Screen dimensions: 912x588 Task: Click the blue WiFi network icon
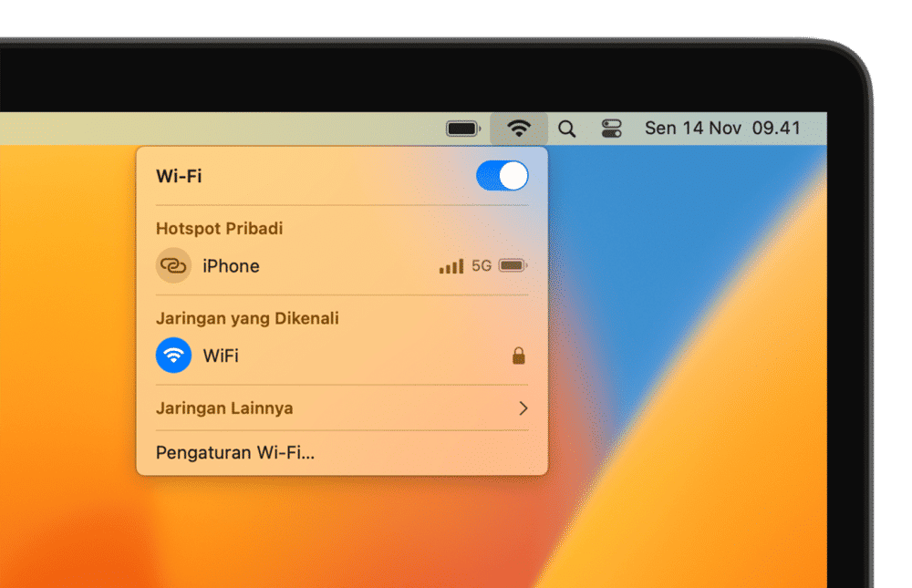[x=173, y=356]
